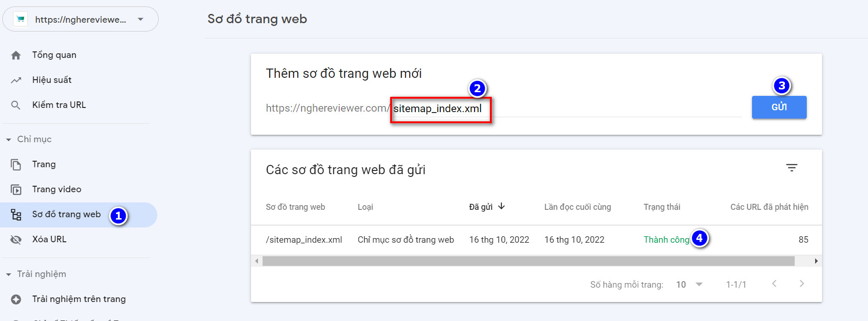
Task: Sort by Trạng thái column header
Action: 662,207
